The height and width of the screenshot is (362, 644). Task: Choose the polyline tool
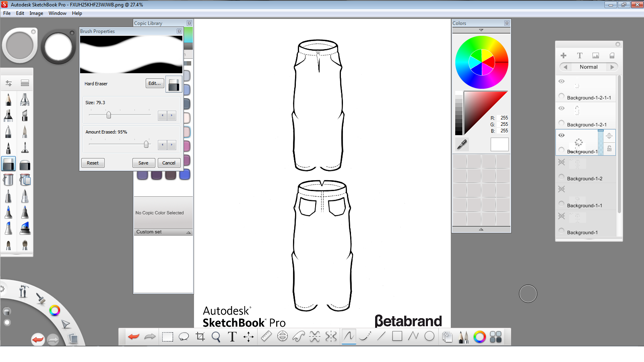pyautogui.click(x=413, y=336)
